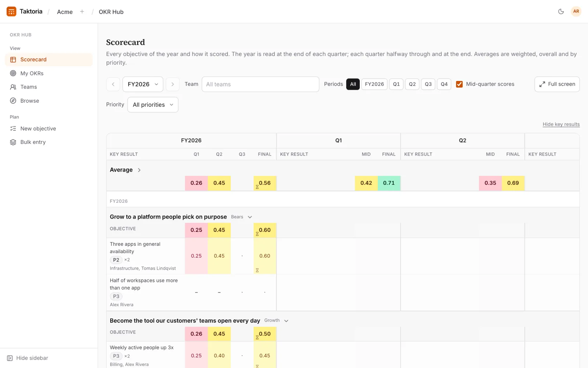Open Teams view

[x=49, y=87]
